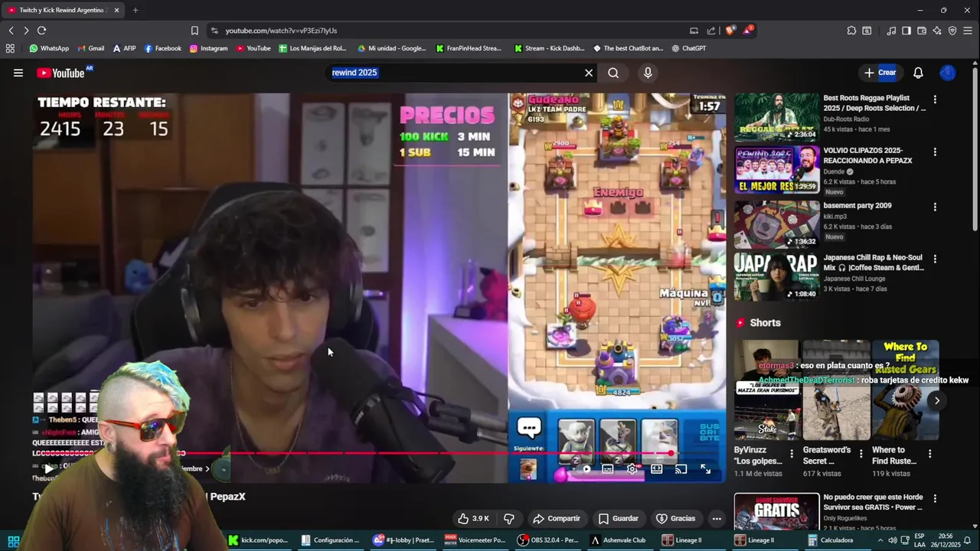Send a Gracias super thanks
The width and height of the screenshot is (980, 551).
pos(675,518)
